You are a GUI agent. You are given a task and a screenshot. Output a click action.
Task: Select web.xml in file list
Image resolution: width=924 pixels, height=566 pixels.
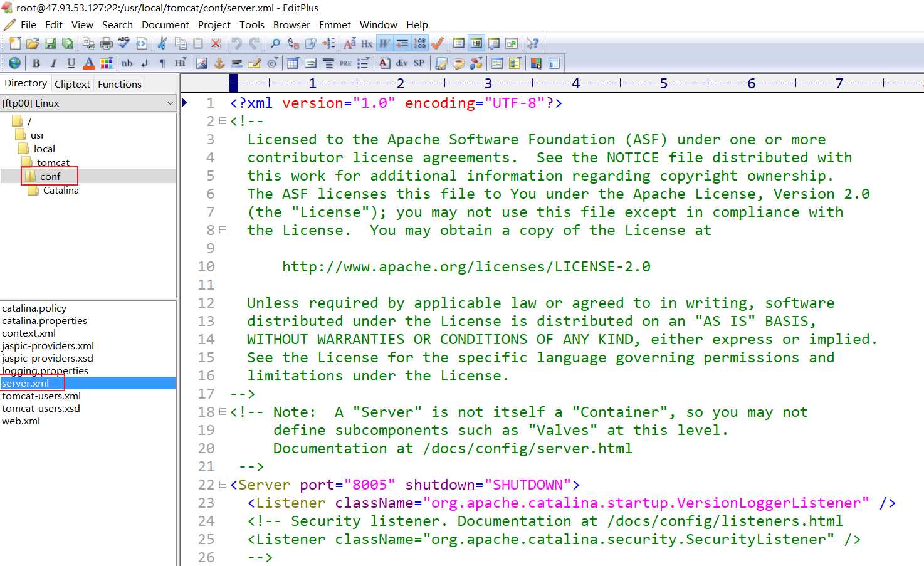click(21, 421)
